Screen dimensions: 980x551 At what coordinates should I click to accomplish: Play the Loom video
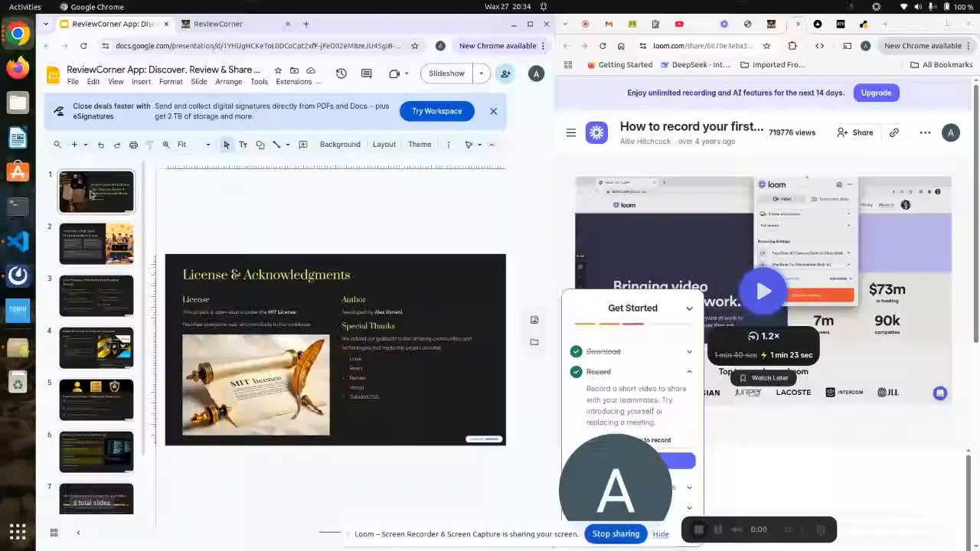point(763,291)
